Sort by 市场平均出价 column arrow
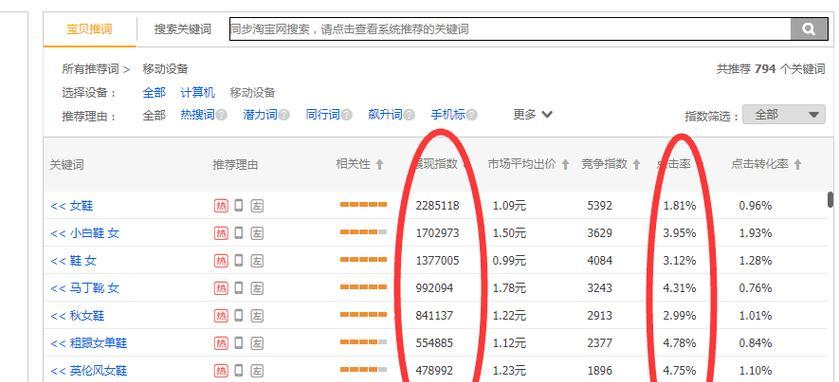 click(565, 165)
